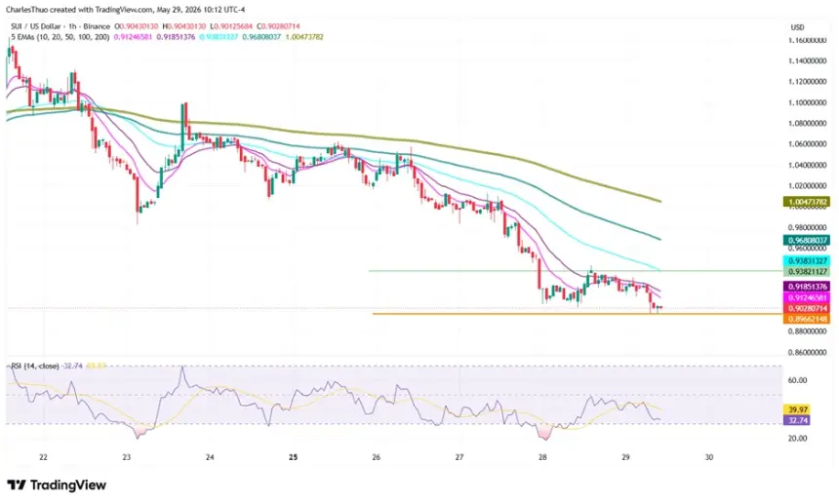Click legend EMA value 0.91246581

click(133, 37)
